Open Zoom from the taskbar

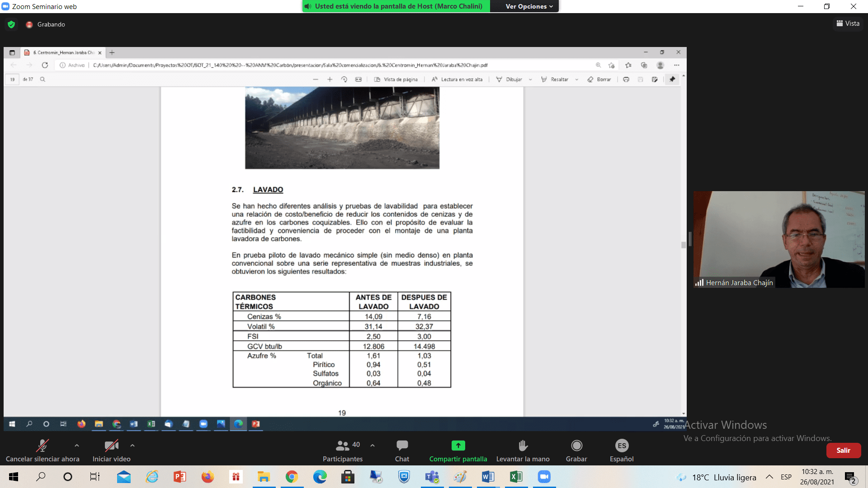[x=544, y=477]
